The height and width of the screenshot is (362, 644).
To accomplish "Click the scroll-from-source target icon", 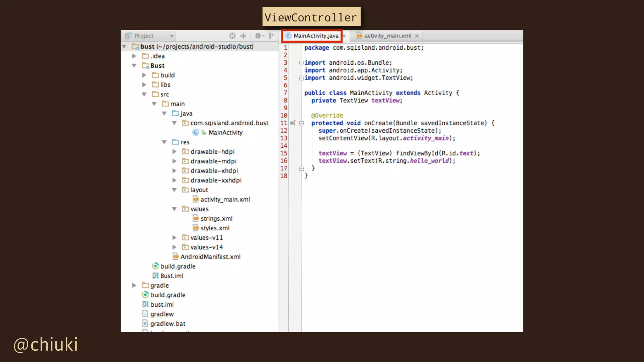I will (x=232, y=36).
